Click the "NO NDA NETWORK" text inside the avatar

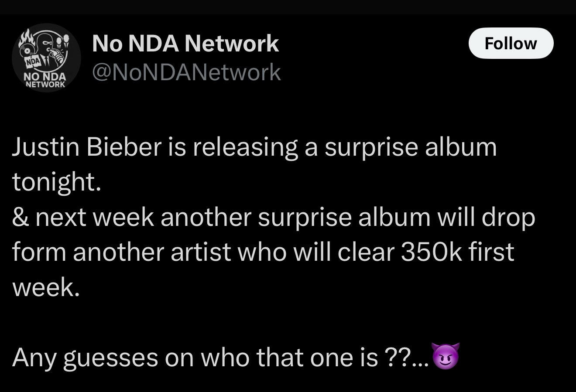pos(45,80)
